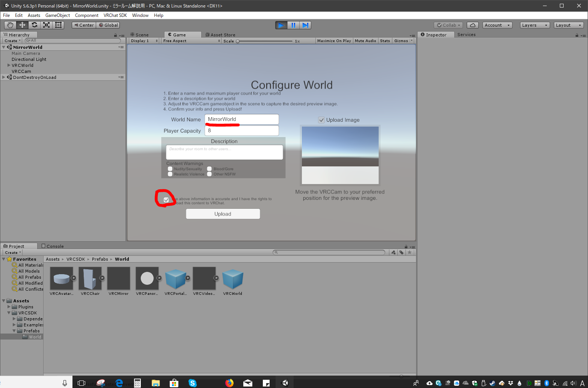Toggle the rights agreement checkbox

(x=166, y=200)
